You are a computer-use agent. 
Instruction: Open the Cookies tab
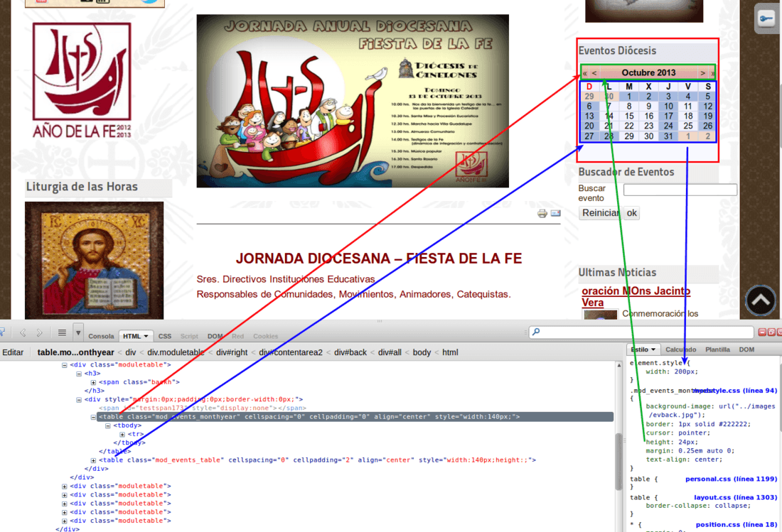[x=265, y=336]
